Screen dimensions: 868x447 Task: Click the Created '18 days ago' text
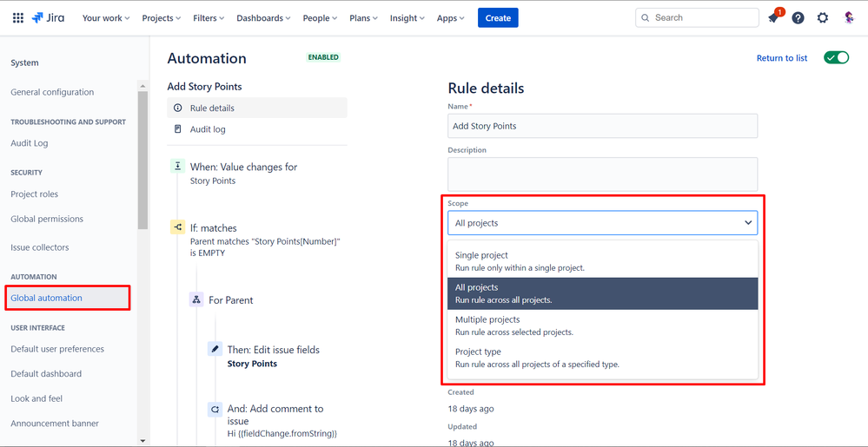(471, 409)
